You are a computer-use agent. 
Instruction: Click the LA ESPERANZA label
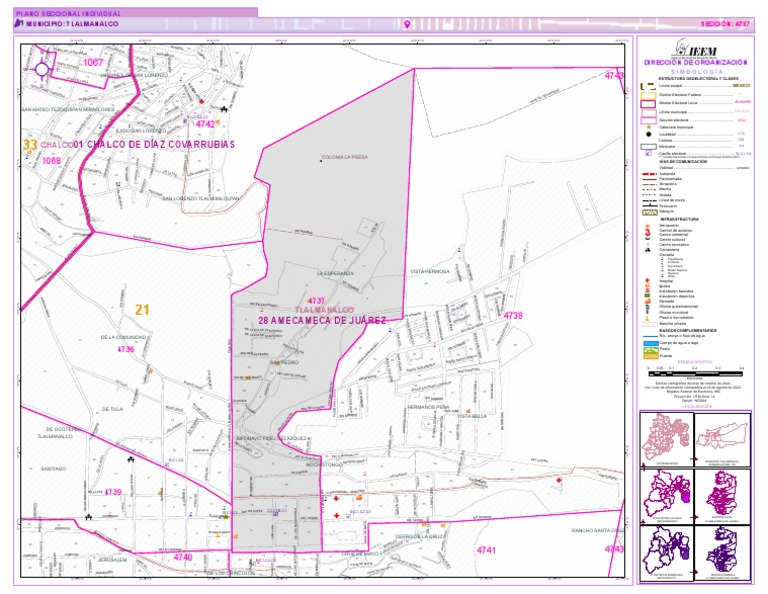click(335, 273)
